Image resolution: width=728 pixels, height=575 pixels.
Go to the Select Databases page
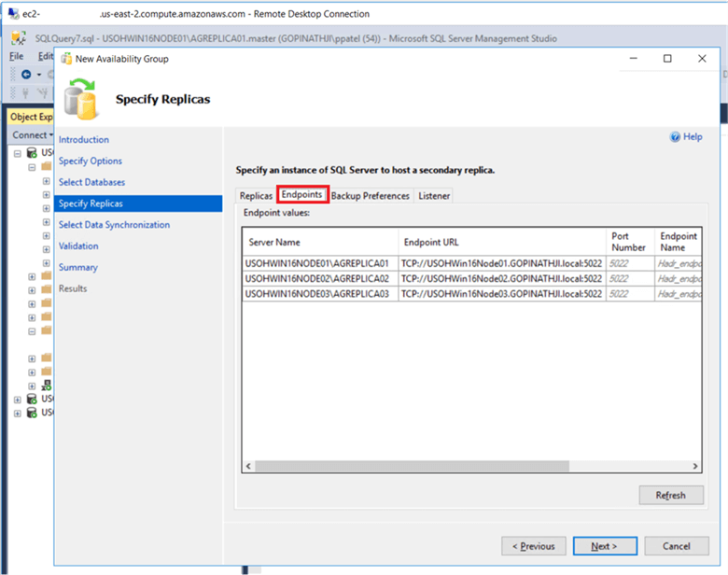pos(91,182)
